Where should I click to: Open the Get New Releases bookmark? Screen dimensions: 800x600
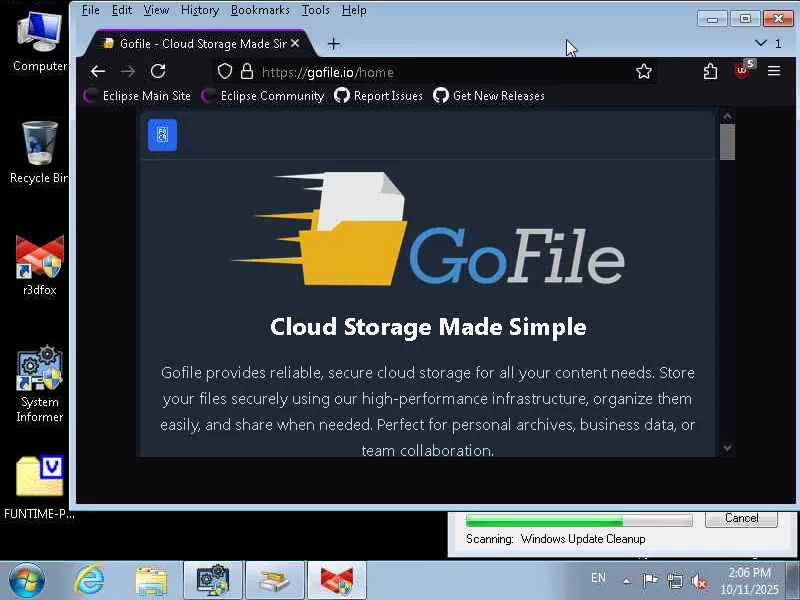tap(489, 96)
